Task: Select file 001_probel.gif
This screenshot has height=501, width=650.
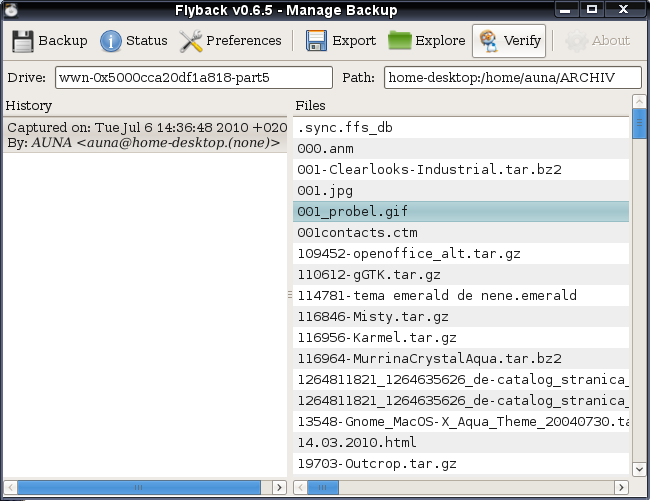Action: [461, 212]
